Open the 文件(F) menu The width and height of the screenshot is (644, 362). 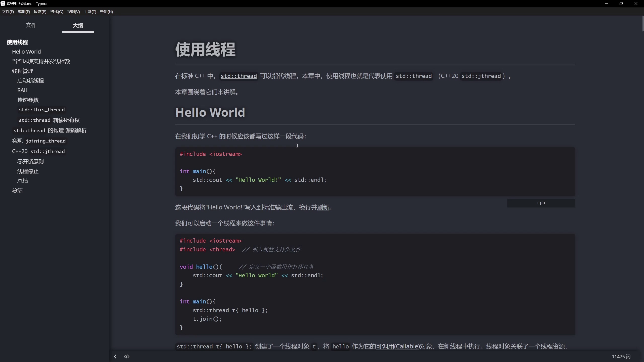[8, 12]
